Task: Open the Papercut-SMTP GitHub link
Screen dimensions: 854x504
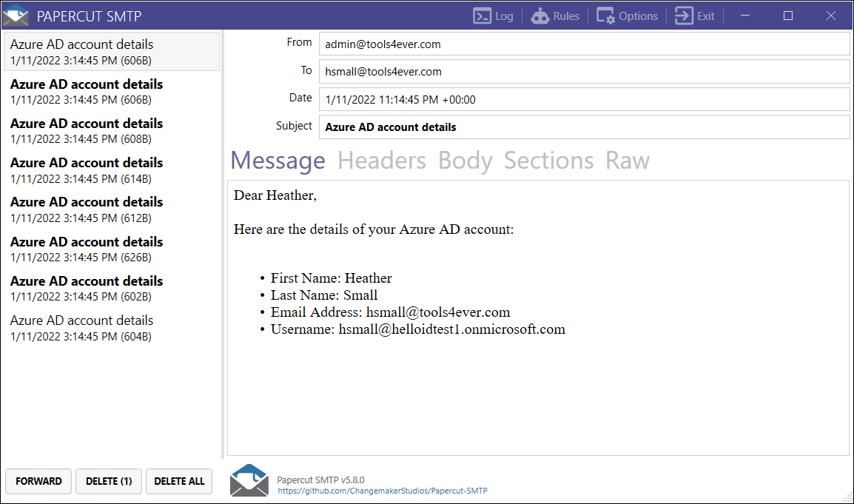Action: coord(383,491)
